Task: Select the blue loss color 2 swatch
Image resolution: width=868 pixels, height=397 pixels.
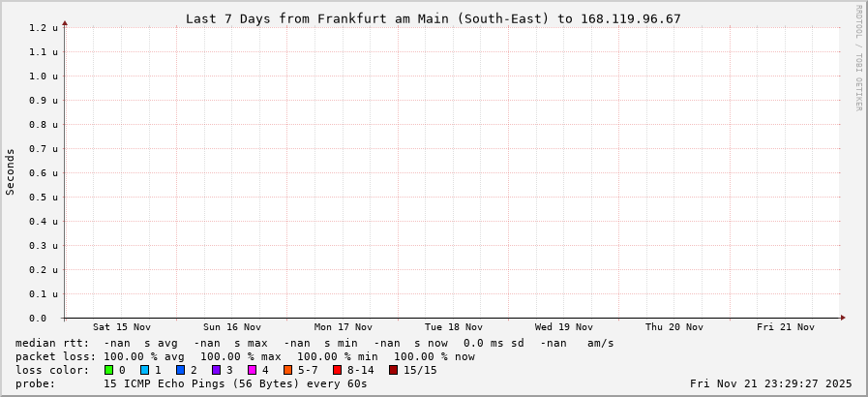Action: pyautogui.click(x=180, y=370)
